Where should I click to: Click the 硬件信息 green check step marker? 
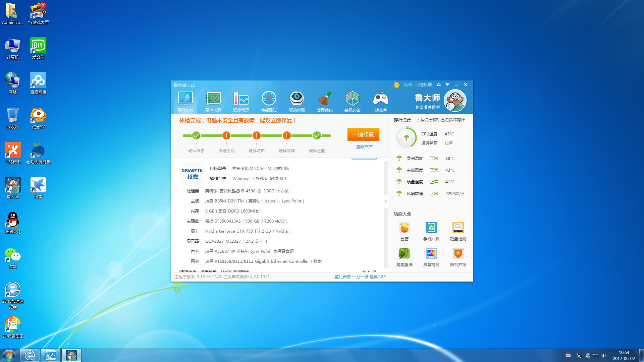[196, 135]
